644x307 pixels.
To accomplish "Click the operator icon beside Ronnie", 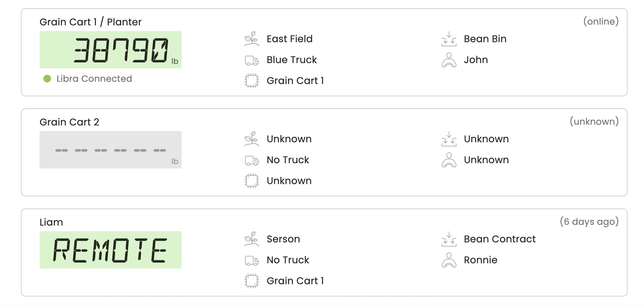I will [x=449, y=260].
